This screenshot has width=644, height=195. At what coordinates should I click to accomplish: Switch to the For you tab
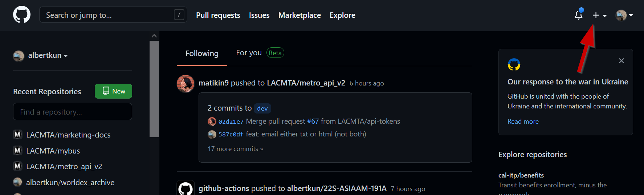[249, 53]
